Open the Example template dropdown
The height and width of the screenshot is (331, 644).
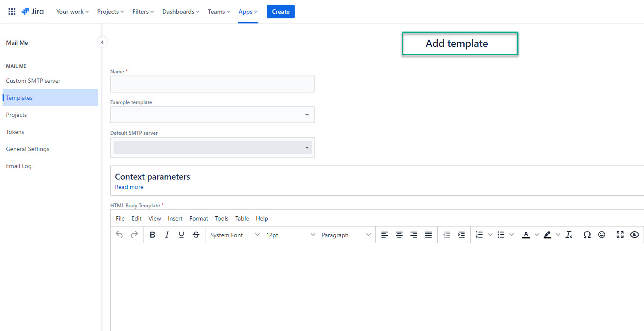(x=212, y=115)
